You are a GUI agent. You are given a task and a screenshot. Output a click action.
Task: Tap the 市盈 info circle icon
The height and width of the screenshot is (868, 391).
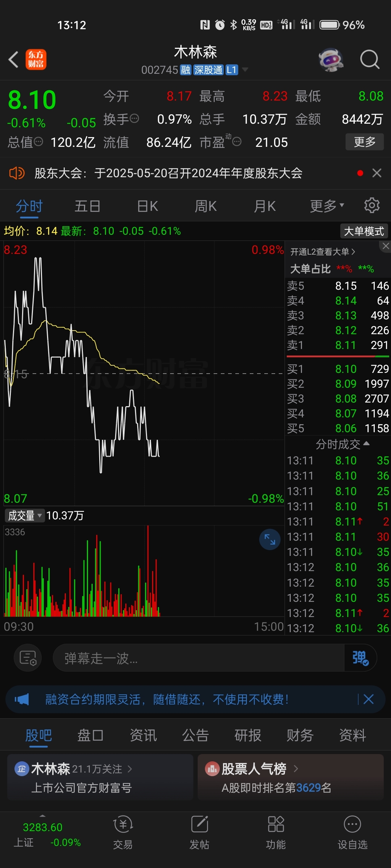coord(237,141)
